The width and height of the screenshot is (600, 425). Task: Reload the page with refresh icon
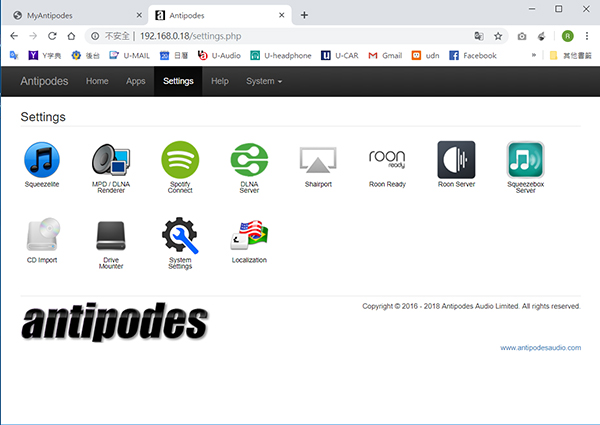pyautogui.click(x=52, y=36)
